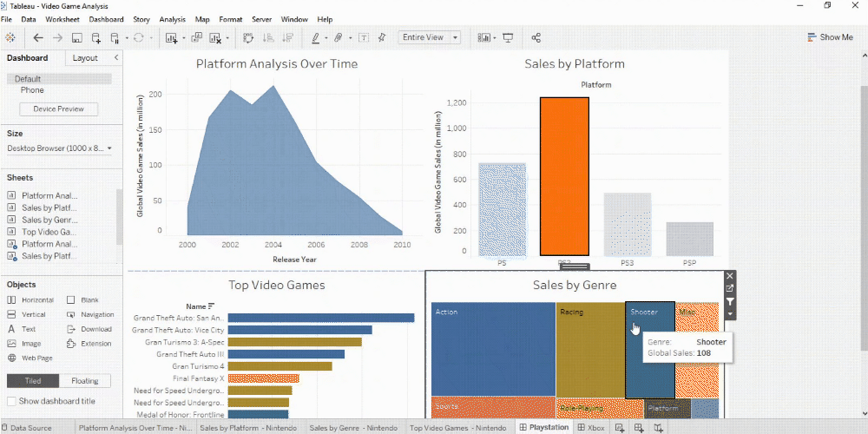This screenshot has width=868, height=434.
Task: Switch to the Layout tab
Action: pos(85,57)
